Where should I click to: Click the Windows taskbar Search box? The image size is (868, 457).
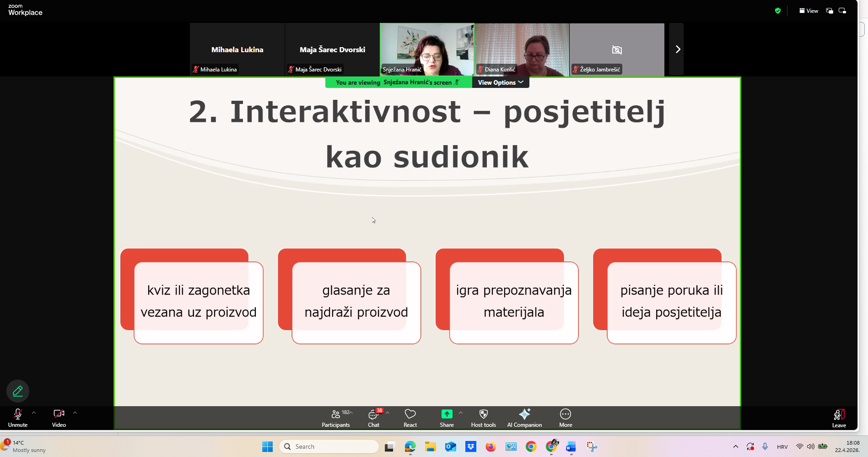[329, 446]
